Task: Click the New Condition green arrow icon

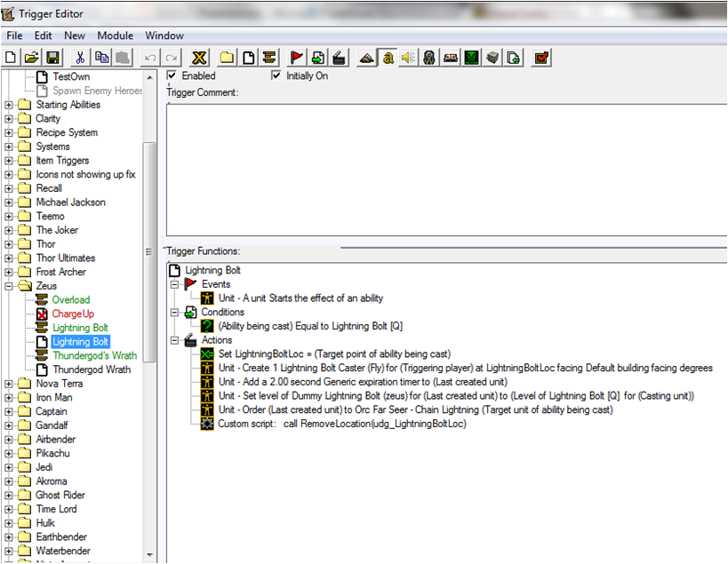Action: [x=317, y=58]
